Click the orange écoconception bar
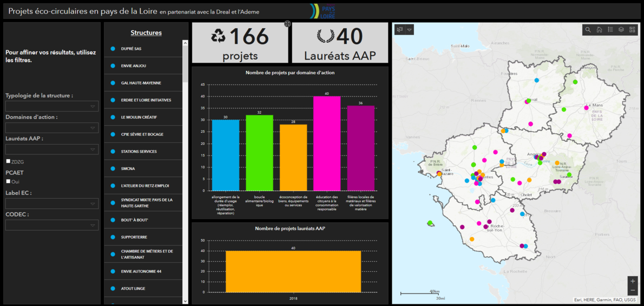This screenshot has height=306, width=644. (293, 158)
